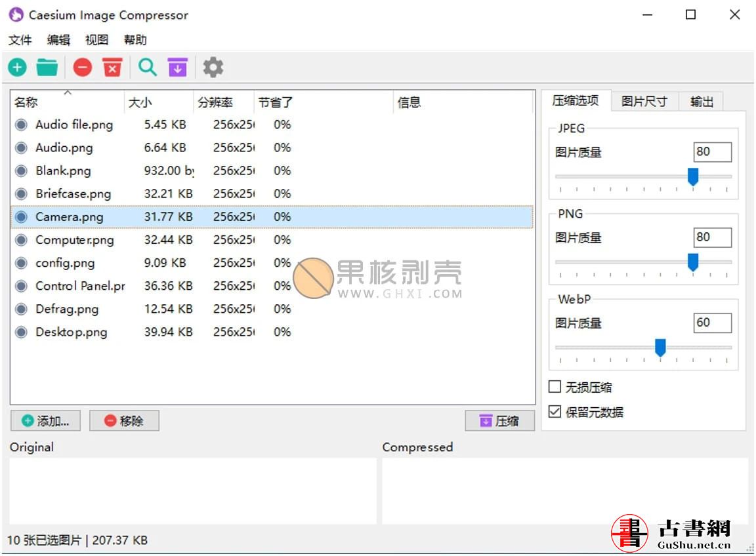Switch to the 输出 tab

701,101
